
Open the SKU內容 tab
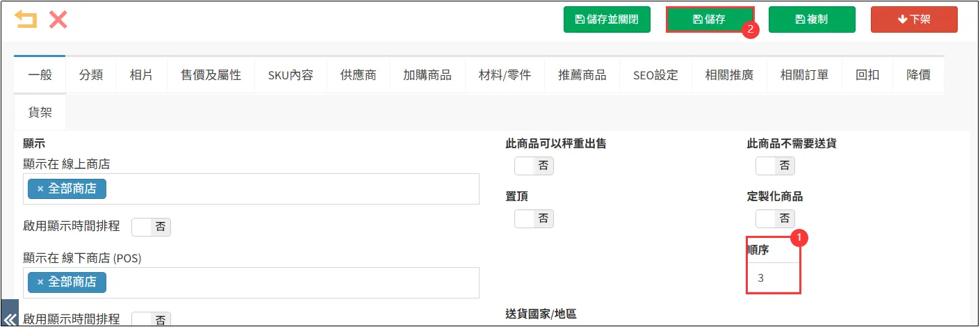tap(291, 75)
